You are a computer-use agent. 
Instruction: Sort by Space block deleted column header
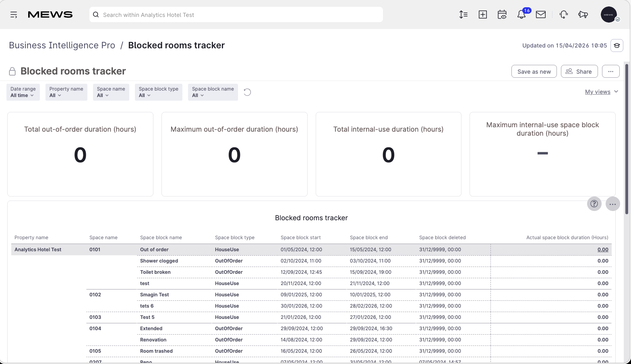[x=443, y=238]
